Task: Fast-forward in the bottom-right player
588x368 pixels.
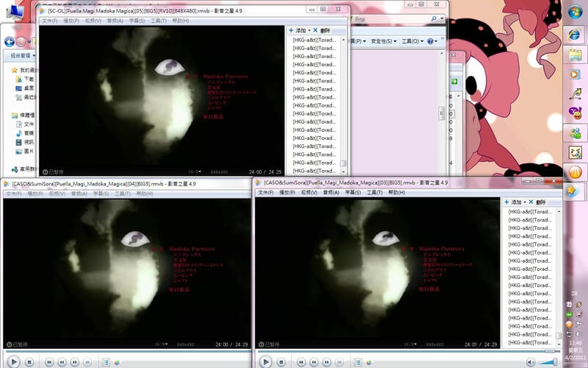Action: 328,362
